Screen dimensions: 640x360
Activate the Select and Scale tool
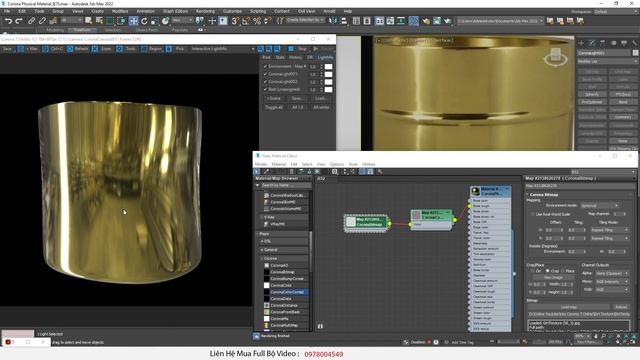click(155, 21)
